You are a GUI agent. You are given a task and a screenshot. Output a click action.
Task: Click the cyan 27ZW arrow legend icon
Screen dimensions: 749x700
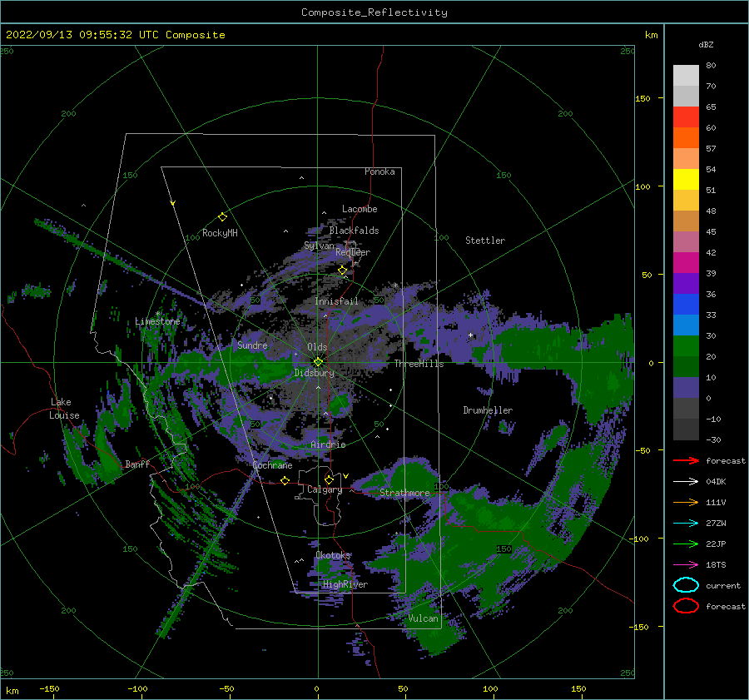(686, 524)
